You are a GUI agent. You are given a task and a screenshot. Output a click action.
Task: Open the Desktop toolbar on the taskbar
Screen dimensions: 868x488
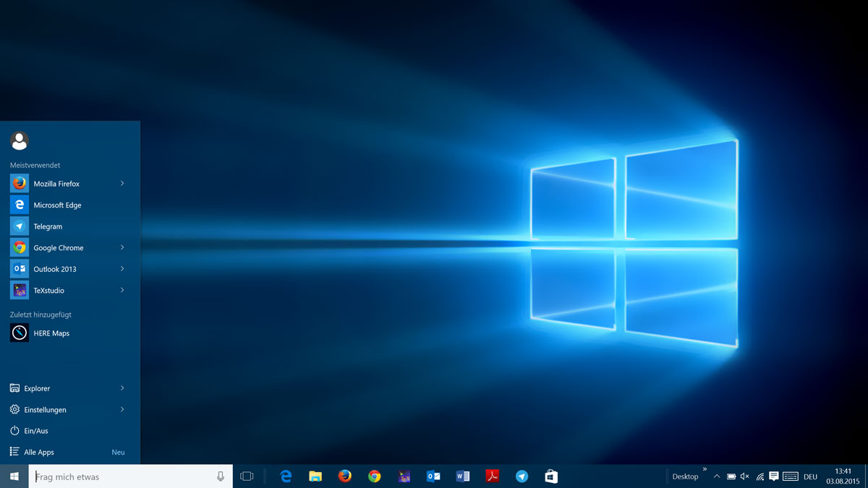(685, 477)
